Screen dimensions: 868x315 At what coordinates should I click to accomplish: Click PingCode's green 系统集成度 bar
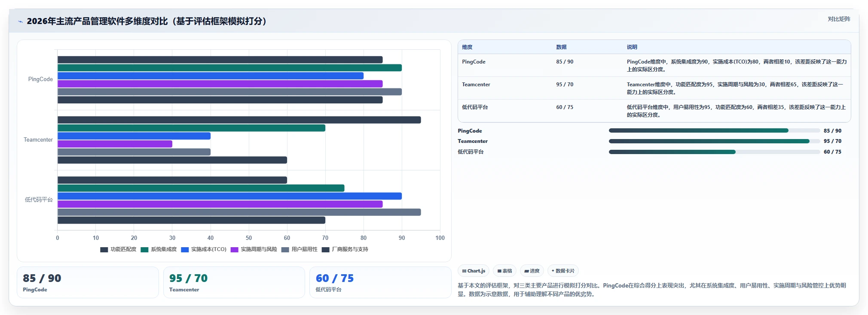point(229,68)
